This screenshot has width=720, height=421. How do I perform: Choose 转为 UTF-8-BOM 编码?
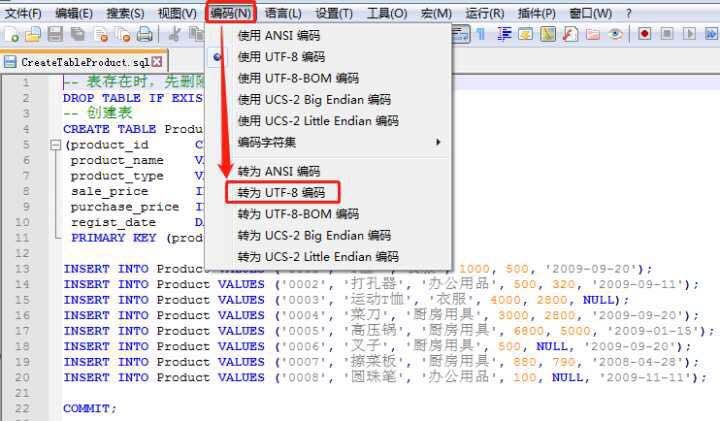[298, 214]
